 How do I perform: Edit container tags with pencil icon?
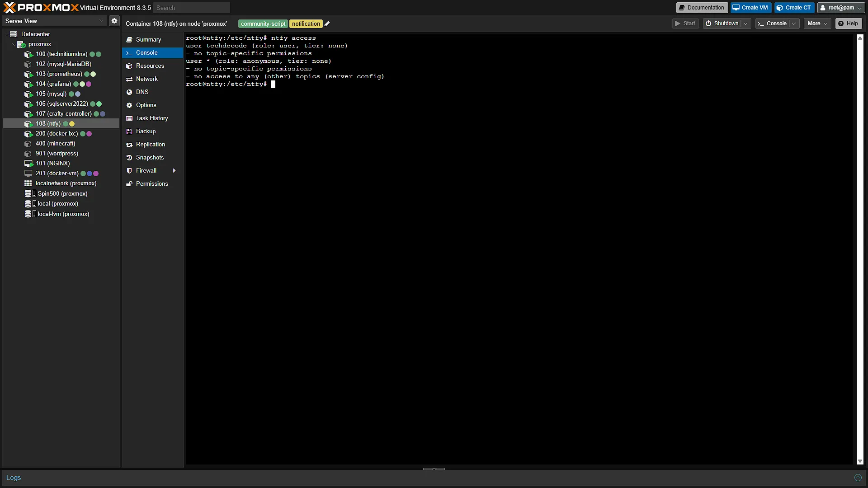click(x=327, y=24)
